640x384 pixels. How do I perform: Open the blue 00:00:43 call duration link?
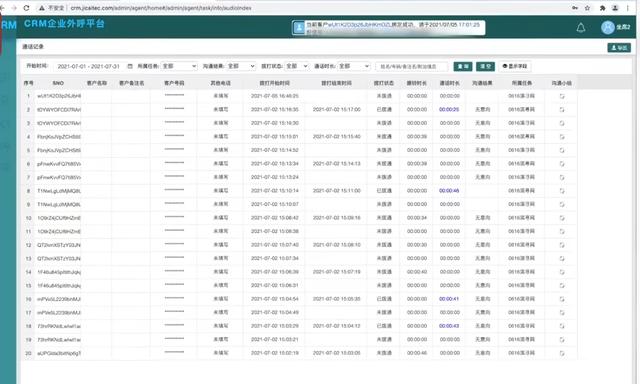click(449, 326)
